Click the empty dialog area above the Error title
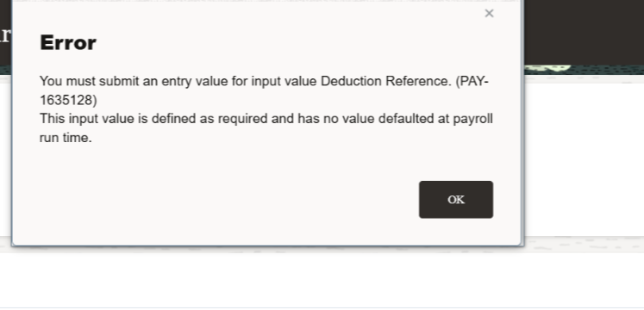The image size is (644, 310). click(x=247, y=16)
